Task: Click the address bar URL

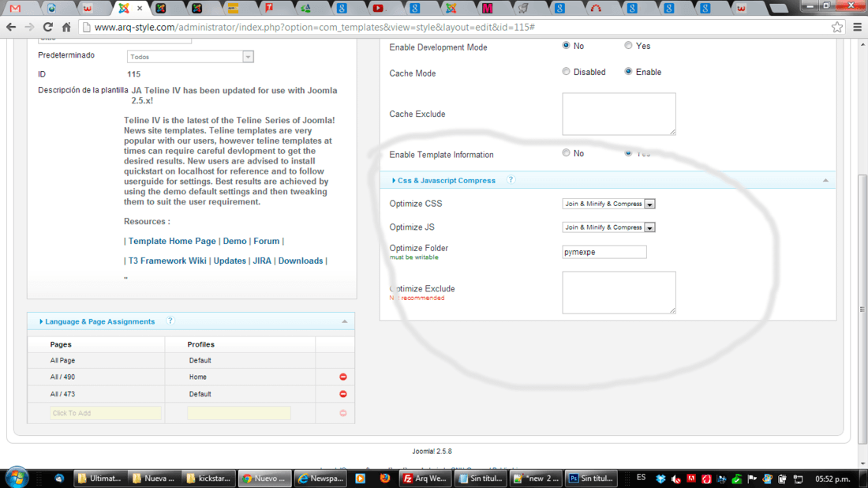Action: [314, 27]
